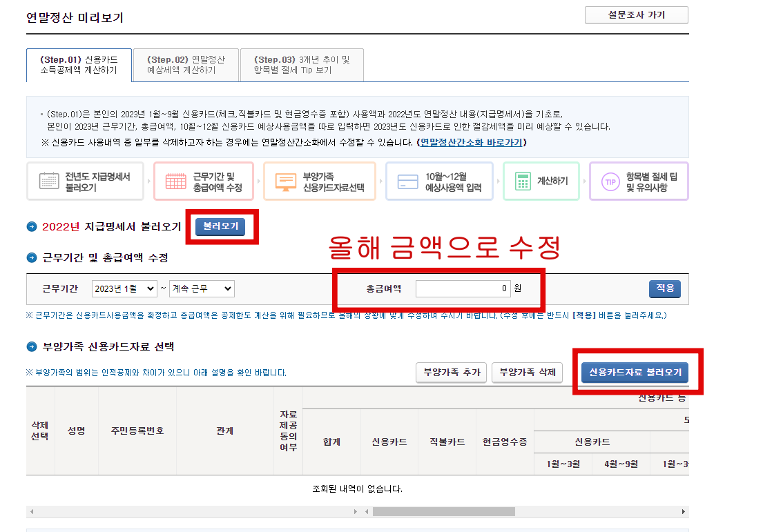Image resolution: width=763 pixels, height=532 pixels.
Task: Select the Step.01 신용카드 소득공제액 tab
Action: pos(78,64)
